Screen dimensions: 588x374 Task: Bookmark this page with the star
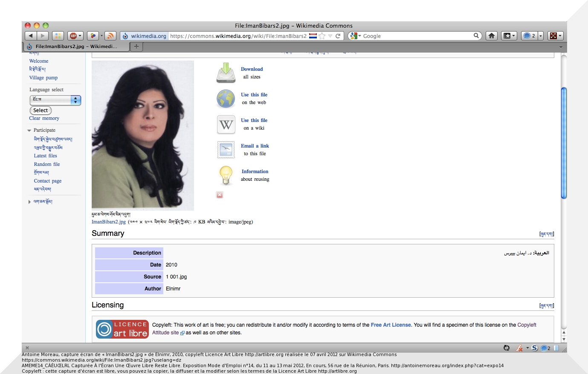pos(322,36)
